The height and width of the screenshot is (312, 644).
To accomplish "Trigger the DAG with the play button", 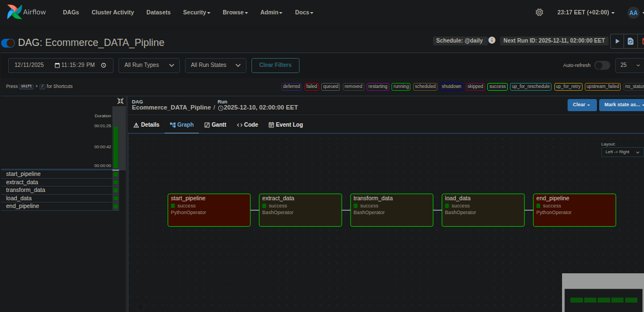I will click(617, 41).
